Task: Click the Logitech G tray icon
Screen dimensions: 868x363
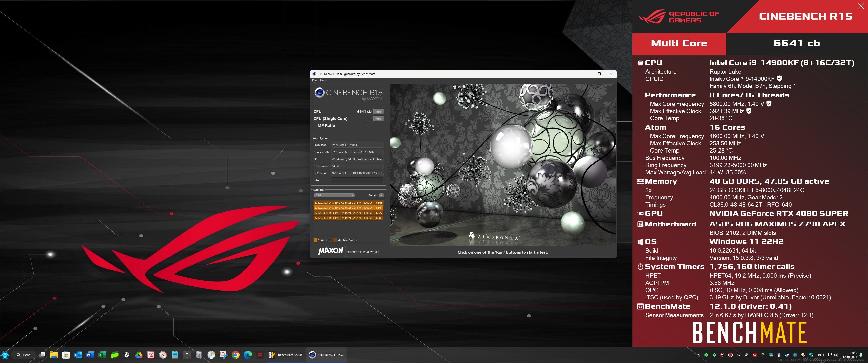Action: [x=739, y=355]
